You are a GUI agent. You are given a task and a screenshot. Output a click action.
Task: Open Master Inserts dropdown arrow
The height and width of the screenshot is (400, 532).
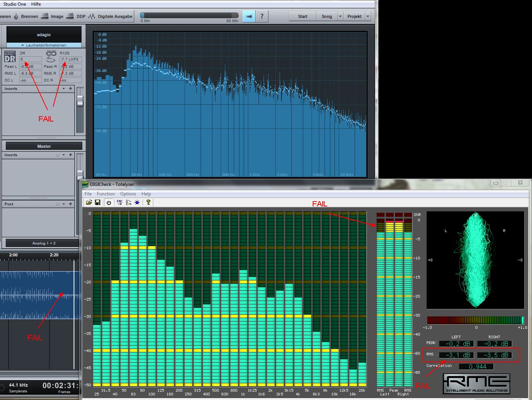pos(64,155)
